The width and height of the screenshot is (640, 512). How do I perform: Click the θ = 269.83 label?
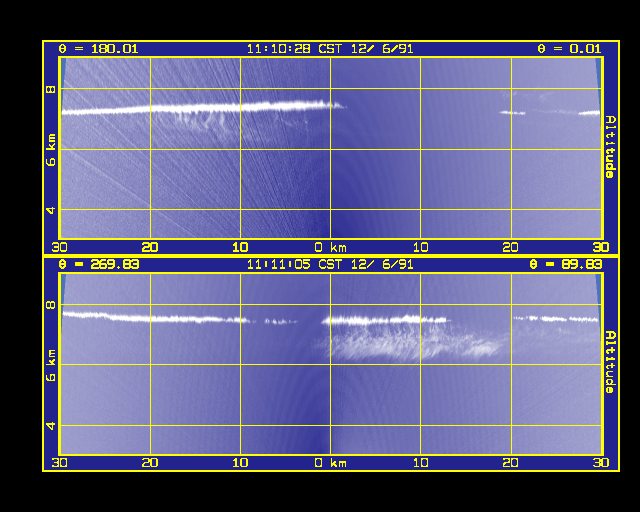[98, 265]
